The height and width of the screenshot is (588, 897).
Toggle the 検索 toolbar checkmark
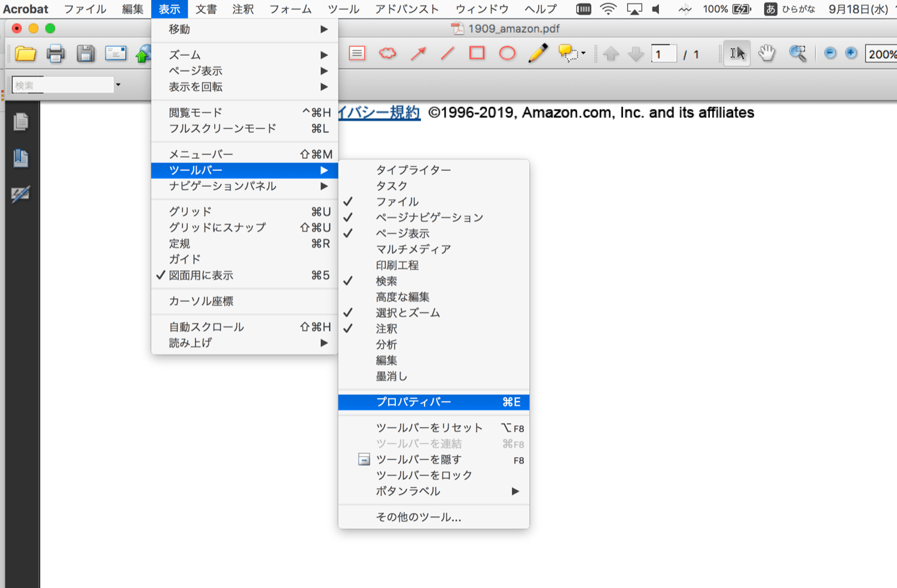[386, 281]
